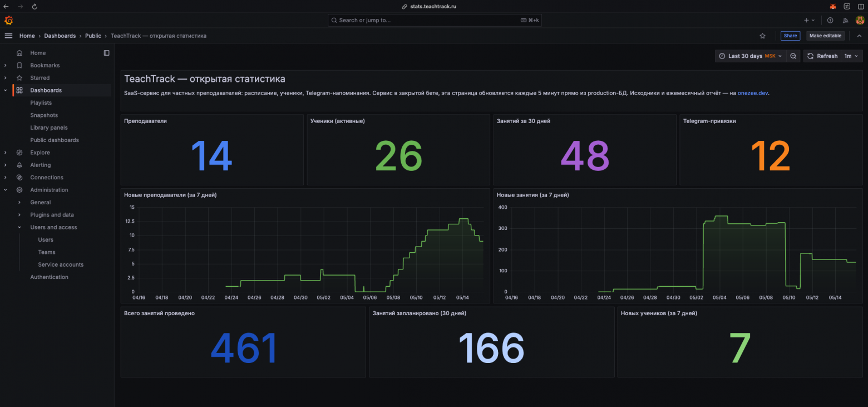Open Snapshots in sidebar
The height and width of the screenshot is (407, 868).
tap(44, 115)
